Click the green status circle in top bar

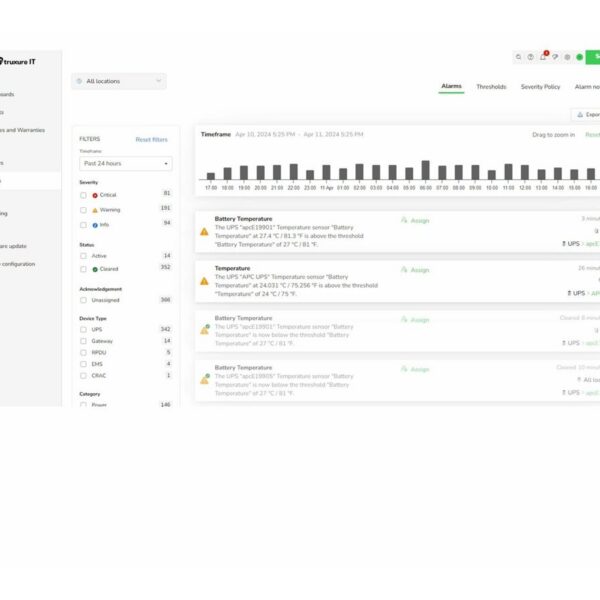point(579,57)
